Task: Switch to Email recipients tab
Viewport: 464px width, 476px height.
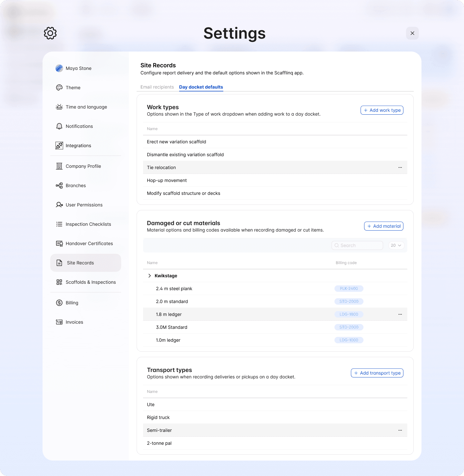Action: [157, 87]
